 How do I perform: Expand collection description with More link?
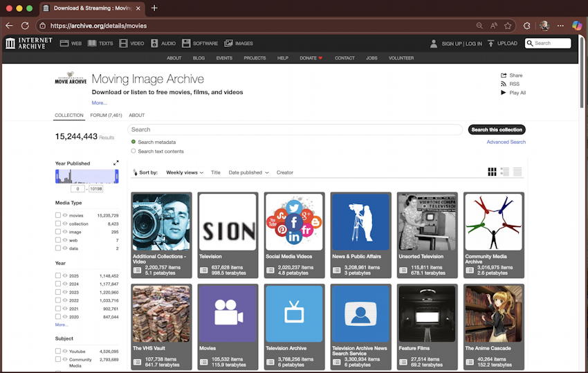point(100,102)
